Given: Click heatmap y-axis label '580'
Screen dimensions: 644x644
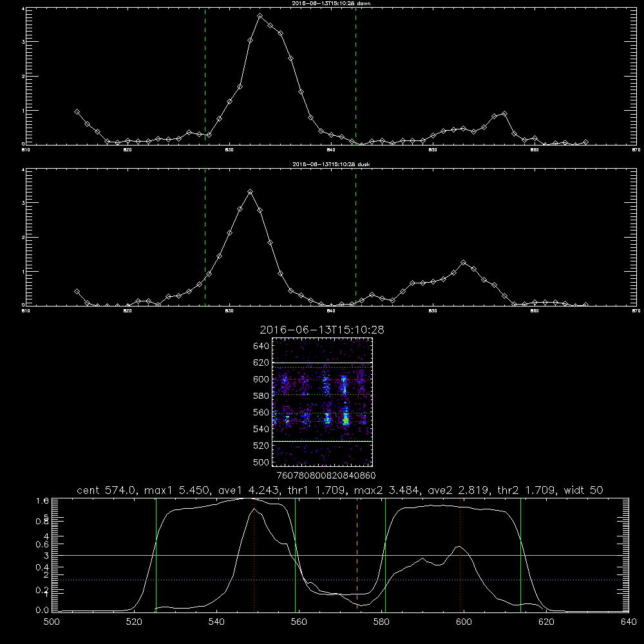Looking at the screenshot, I should [261, 396].
